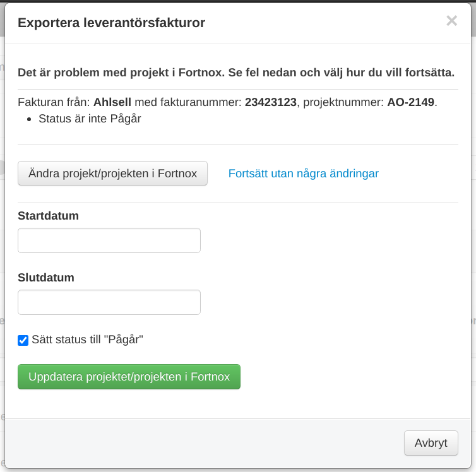Click the Slutdatum field label
The width and height of the screenshot is (476, 472).
pos(46,278)
